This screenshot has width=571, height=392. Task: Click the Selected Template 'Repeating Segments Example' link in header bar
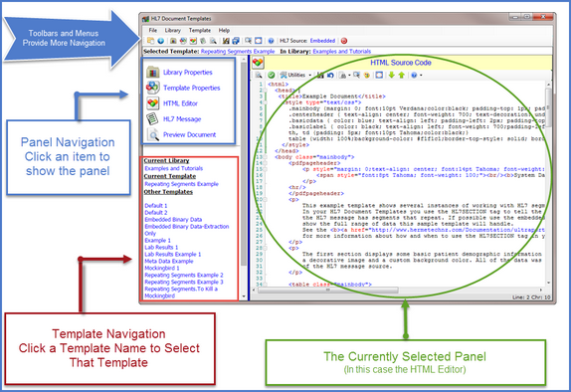point(238,52)
